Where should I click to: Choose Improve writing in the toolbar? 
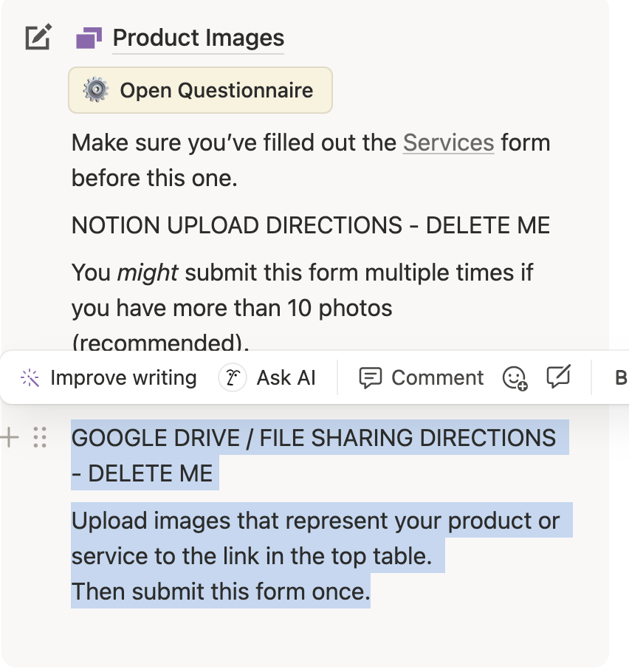point(109,378)
